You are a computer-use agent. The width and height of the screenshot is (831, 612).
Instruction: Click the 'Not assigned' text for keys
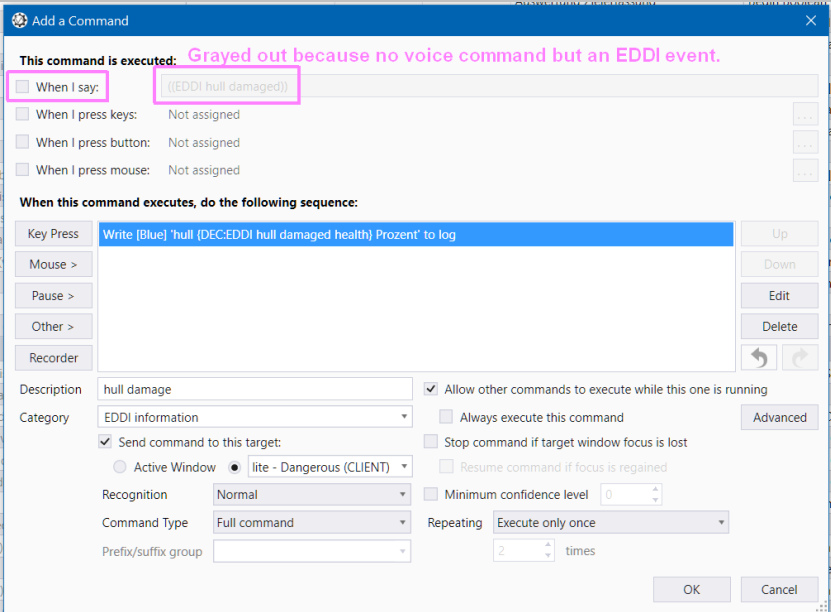tap(204, 114)
